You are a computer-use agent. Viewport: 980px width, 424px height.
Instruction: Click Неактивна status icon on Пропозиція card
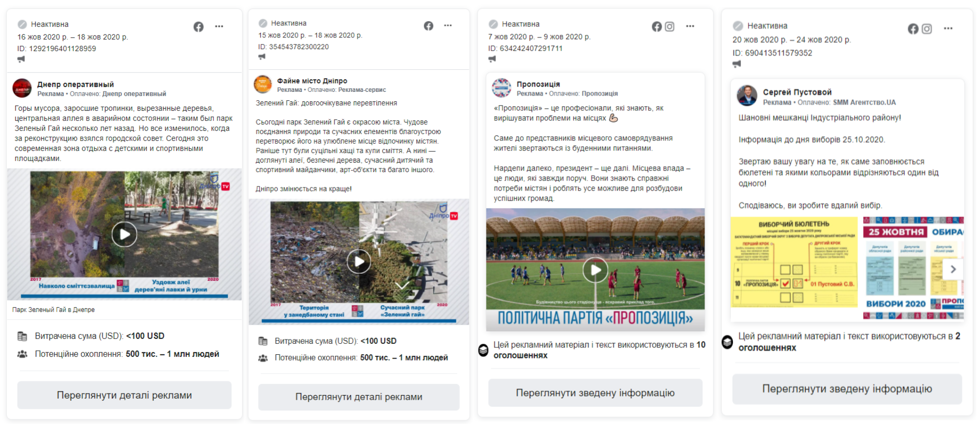coord(493,24)
